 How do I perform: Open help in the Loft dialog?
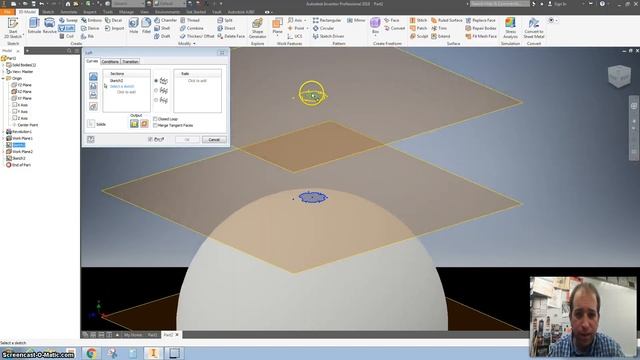click(91, 140)
